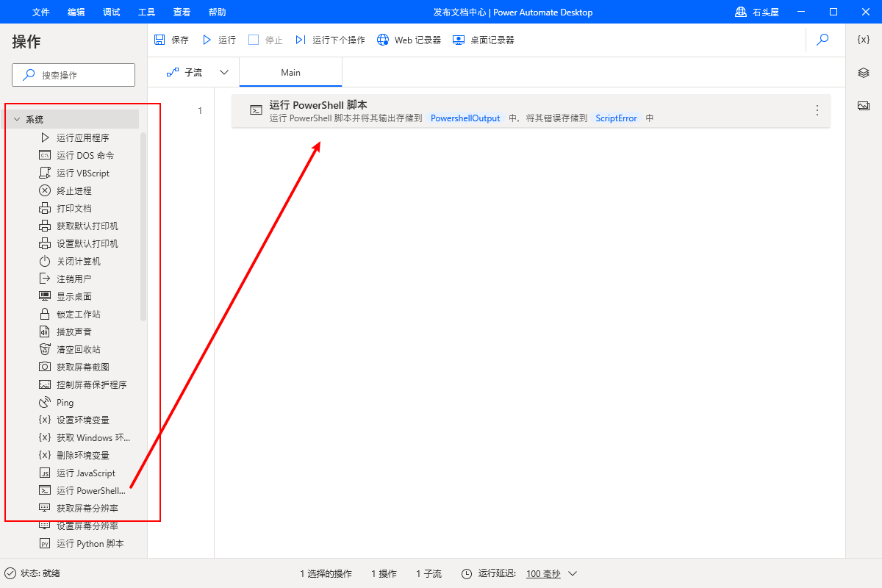Click the Save floppy disk icon
The width and height of the screenshot is (882, 588).
tap(159, 40)
